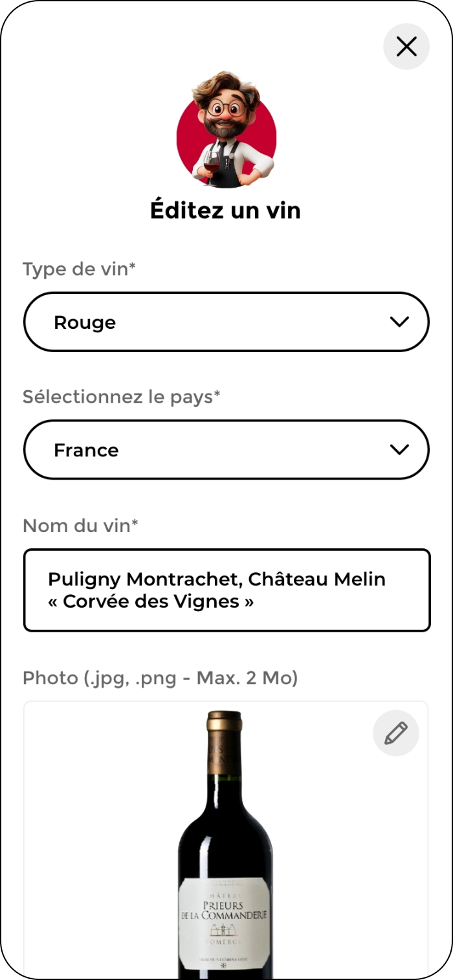Click the chevron on the wine type selector
The height and width of the screenshot is (980, 453).
(x=399, y=322)
